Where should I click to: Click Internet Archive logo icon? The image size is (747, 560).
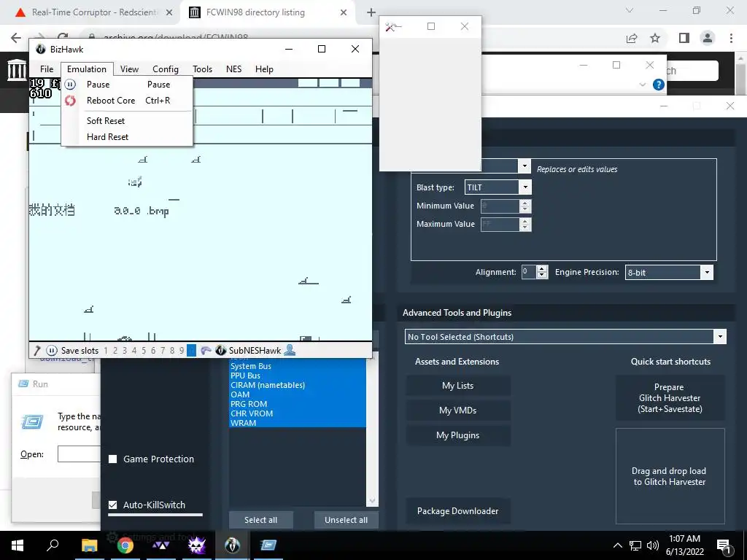pyautogui.click(x=17, y=70)
